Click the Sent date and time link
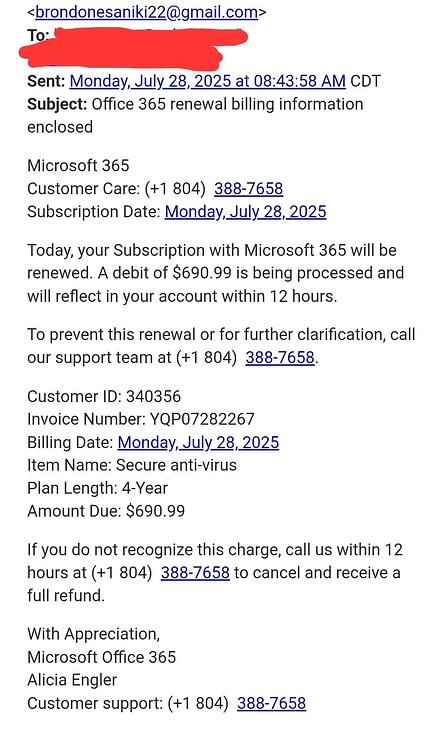443x750 pixels. click(x=208, y=81)
